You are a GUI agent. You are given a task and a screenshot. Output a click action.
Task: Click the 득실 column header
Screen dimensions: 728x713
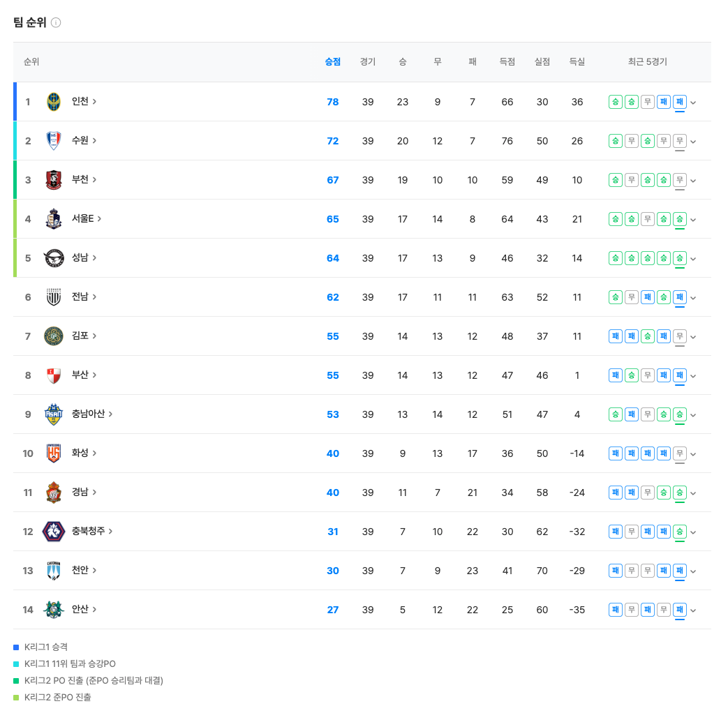point(577,61)
